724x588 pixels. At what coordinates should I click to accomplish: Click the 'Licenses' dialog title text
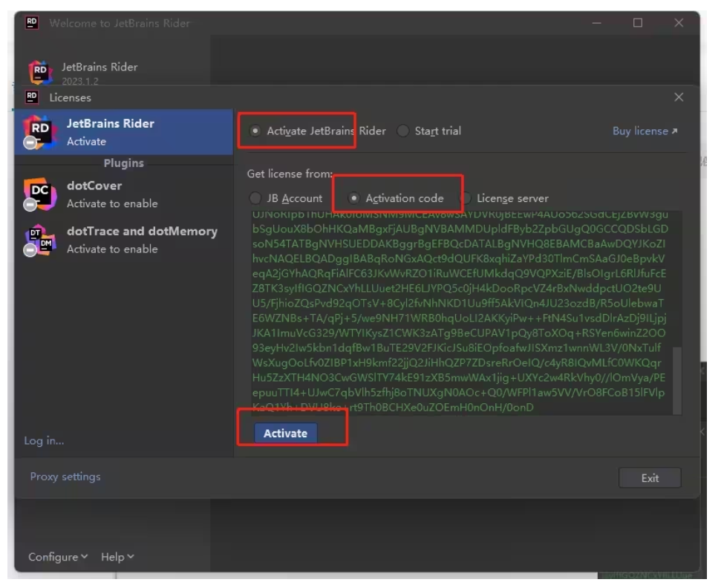(x=71, y=98)
